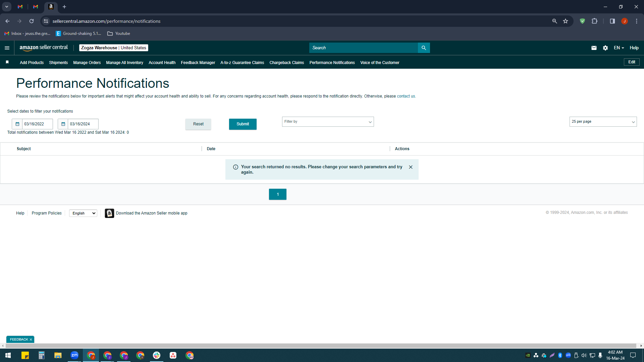Click browser back arrow
This screenshot has height=362, width=644.
7,21
